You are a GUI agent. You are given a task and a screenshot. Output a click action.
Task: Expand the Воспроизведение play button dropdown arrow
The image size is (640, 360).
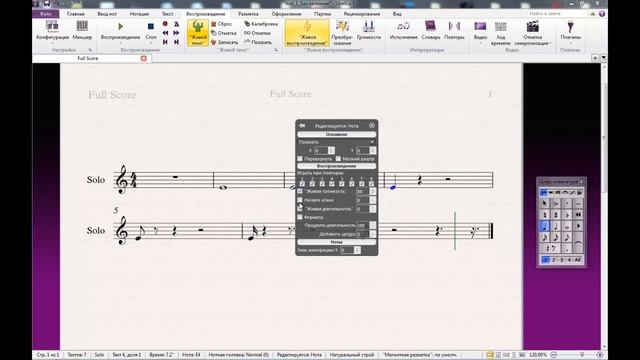point(120,43)
